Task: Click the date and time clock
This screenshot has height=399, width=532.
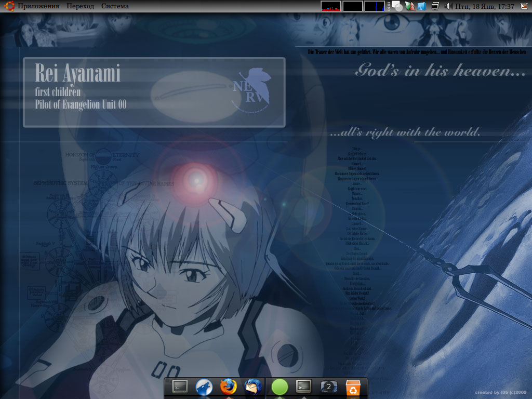Action: 485,6
